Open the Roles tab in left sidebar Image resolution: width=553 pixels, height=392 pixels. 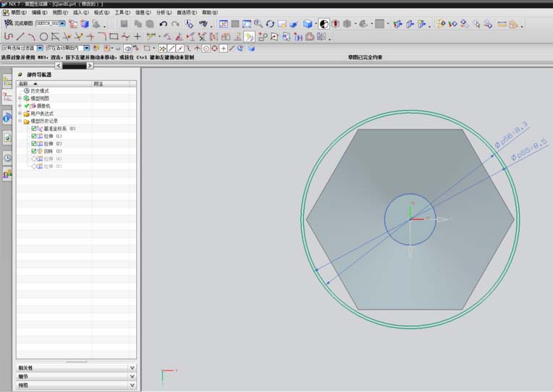click(x=7, y=174)
